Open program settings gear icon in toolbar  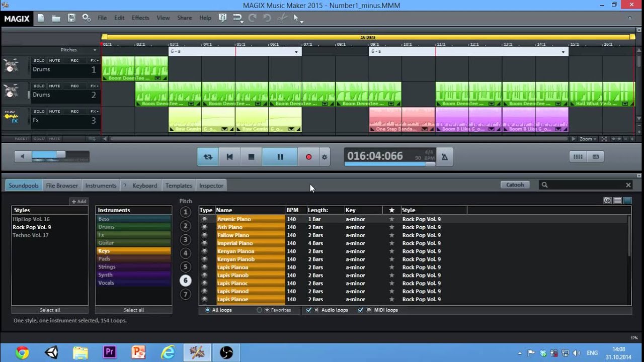[86, 18]
